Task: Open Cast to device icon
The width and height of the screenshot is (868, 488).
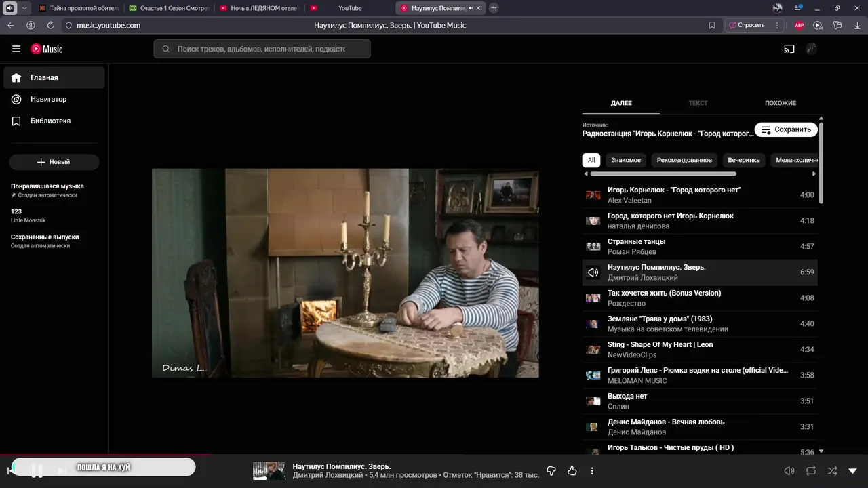Action: point(789,49)
